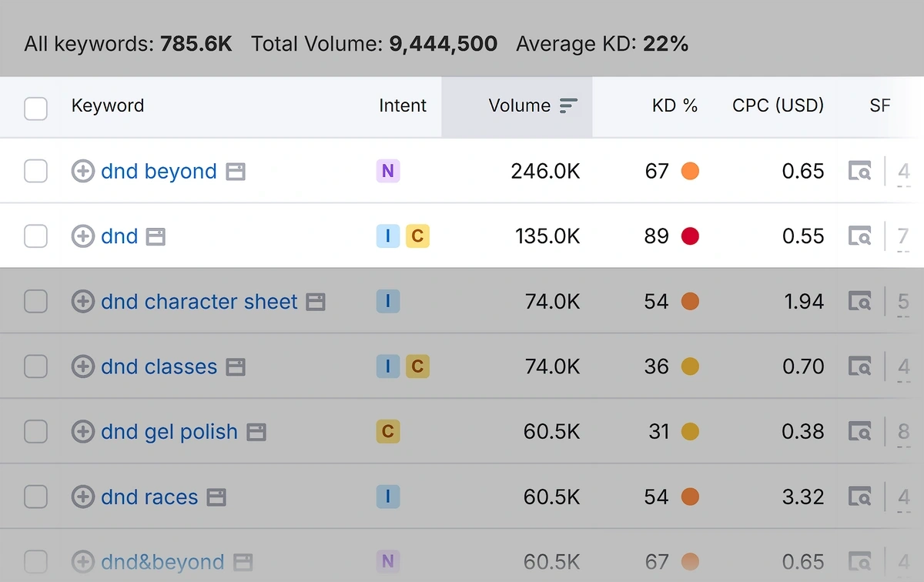Click the Intent column header

pyautogui.click(x=403, y=105)
